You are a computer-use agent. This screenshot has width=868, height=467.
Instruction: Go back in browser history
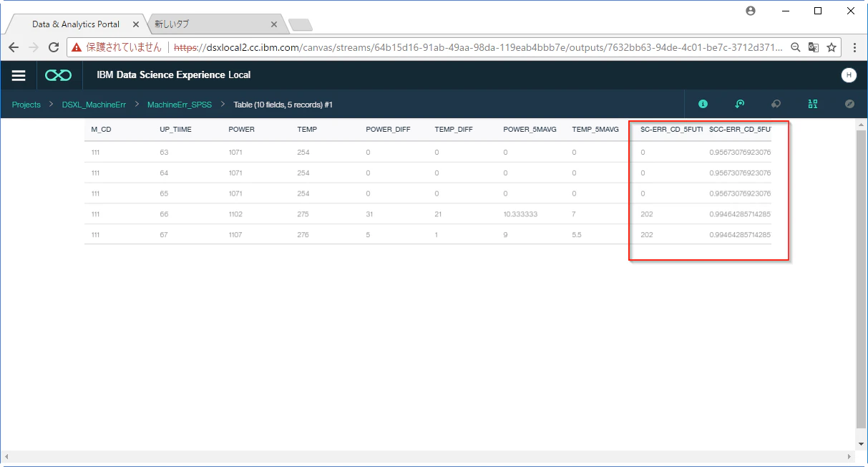tap(14, 47)
